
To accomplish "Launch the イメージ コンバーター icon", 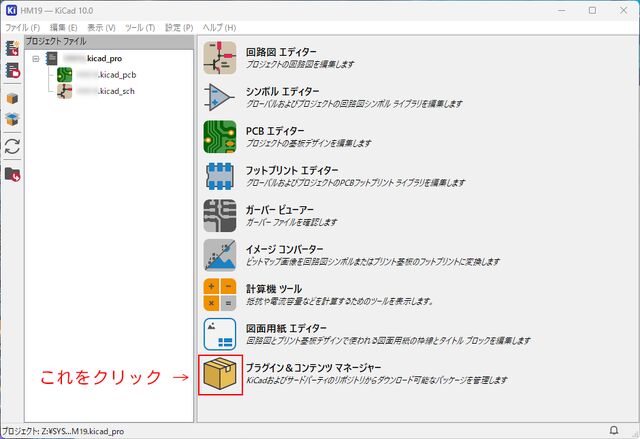I will point(220,255).
